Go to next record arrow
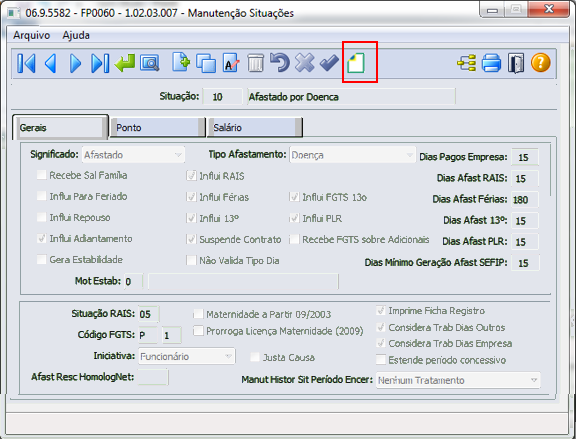The height and width of the screenshot is (439, 577). [x=75, y=63]
